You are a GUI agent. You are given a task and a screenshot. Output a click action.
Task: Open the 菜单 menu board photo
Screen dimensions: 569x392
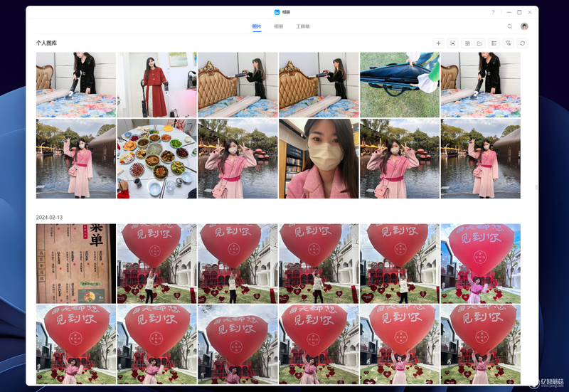[76, 263]
